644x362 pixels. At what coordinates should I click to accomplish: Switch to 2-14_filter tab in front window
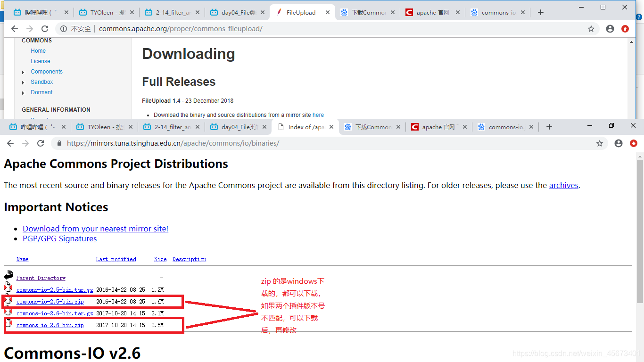tap(172, 127)
